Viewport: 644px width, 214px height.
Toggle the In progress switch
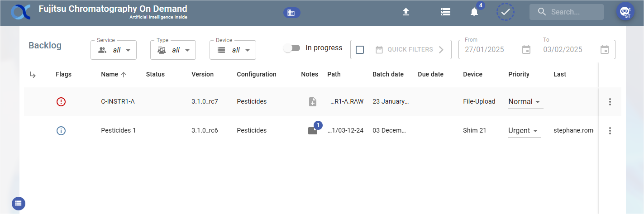pos(292,48)
